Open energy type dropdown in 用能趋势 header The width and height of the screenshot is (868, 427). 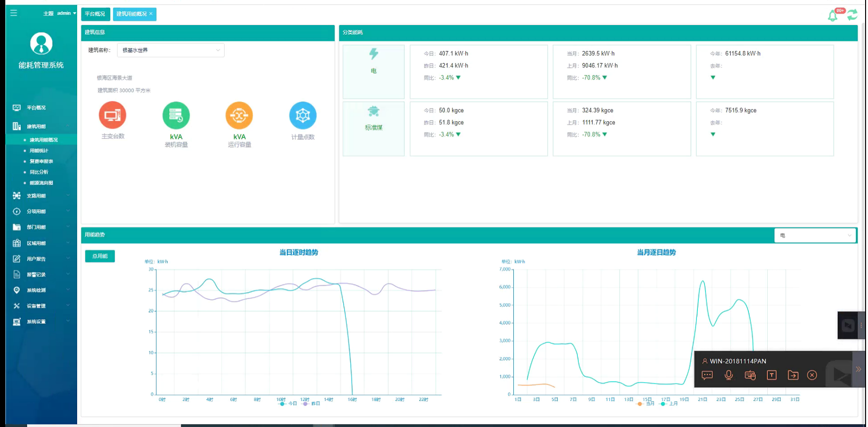click(x=815, y=236)
